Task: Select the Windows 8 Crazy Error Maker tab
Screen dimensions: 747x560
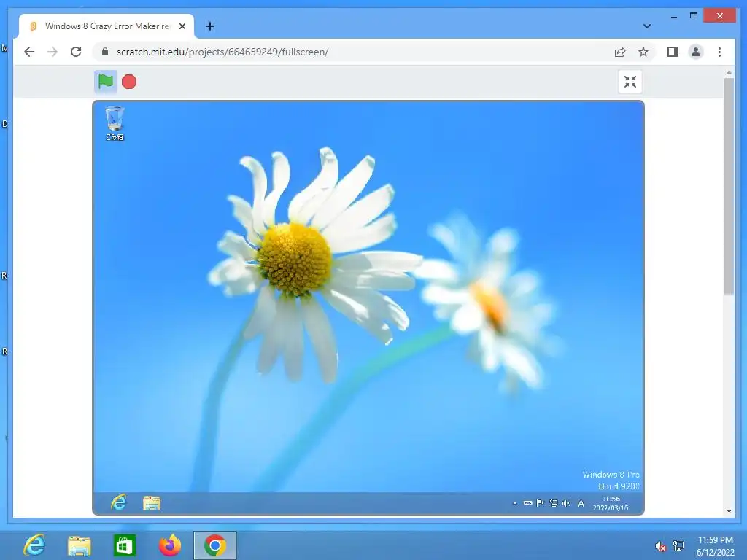Action: point(107,26)
